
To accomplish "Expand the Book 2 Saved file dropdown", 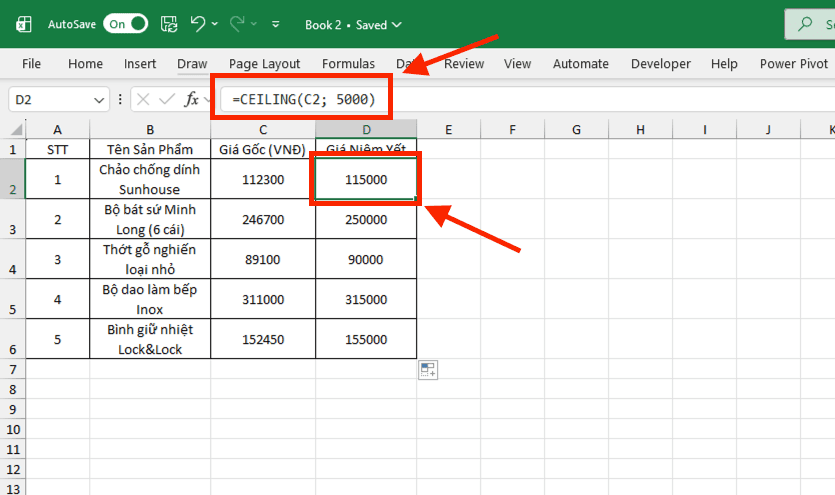I will [x=353, y=25].
